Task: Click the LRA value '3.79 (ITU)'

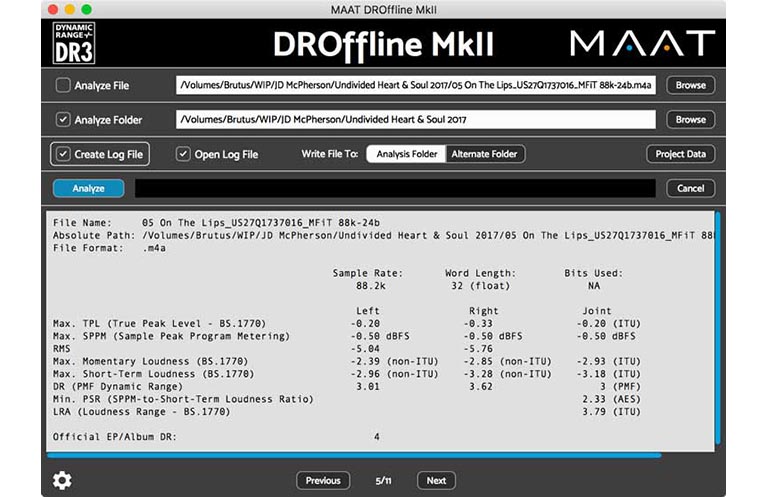Action: pyautogui.click(x=611, y=412)
